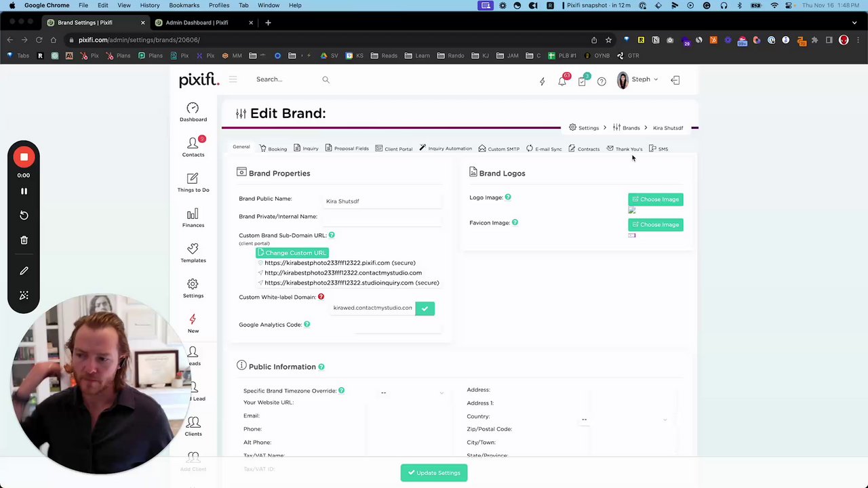The image size is (868, 488).
Task: Click the hamburger menu next to pixifi logo
Action: [233, 79]
